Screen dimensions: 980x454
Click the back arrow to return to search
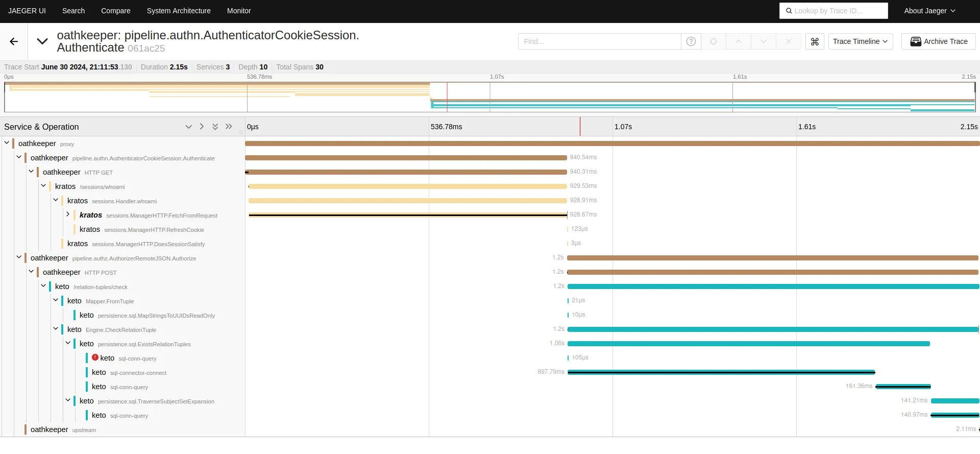pyautogui.click(x=14, y=41)
